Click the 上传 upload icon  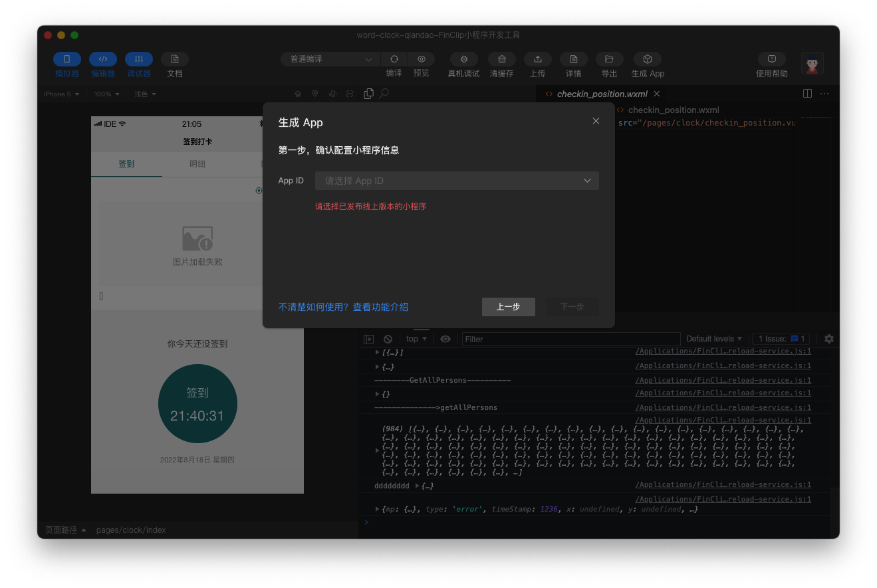point(537,59)
